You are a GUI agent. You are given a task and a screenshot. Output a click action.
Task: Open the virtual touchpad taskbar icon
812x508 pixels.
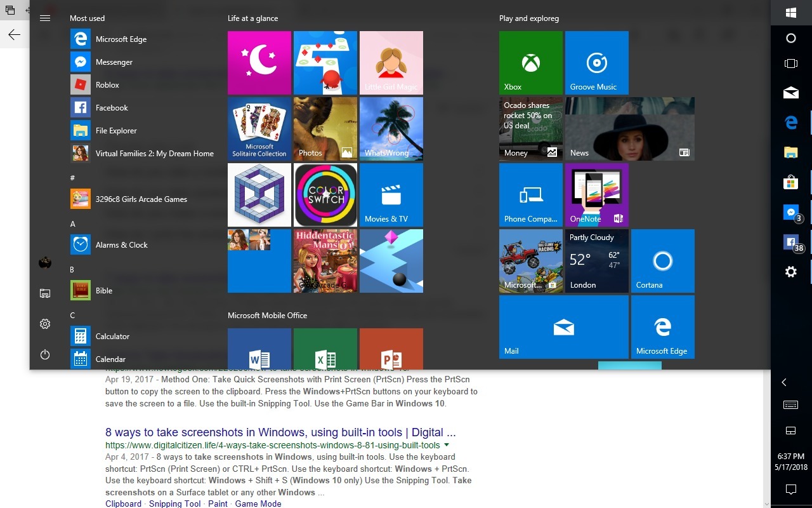[x=791, y=431]
